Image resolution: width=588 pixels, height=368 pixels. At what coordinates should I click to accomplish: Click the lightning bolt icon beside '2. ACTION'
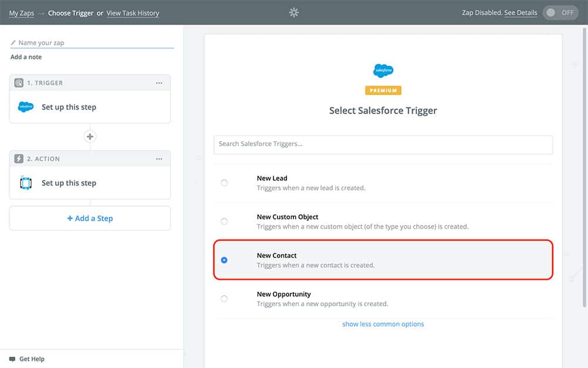19,159
